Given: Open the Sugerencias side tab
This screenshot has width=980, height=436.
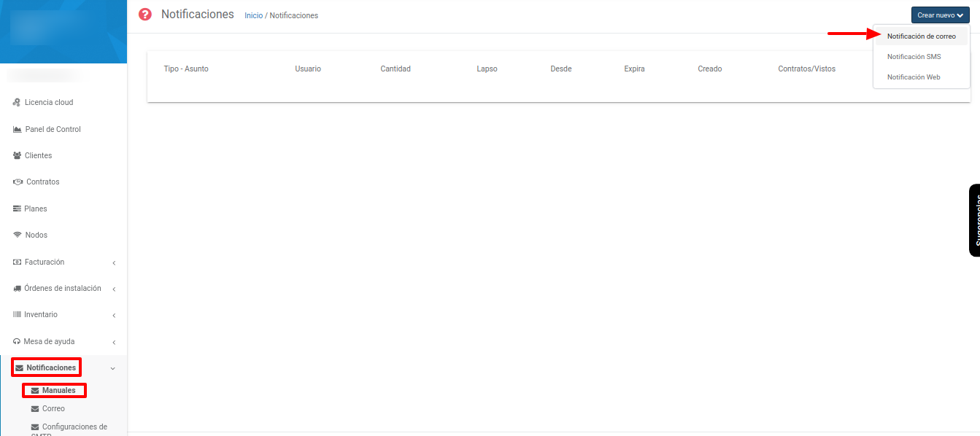Looking at the screenshot, I should click(x=975, y=220).
